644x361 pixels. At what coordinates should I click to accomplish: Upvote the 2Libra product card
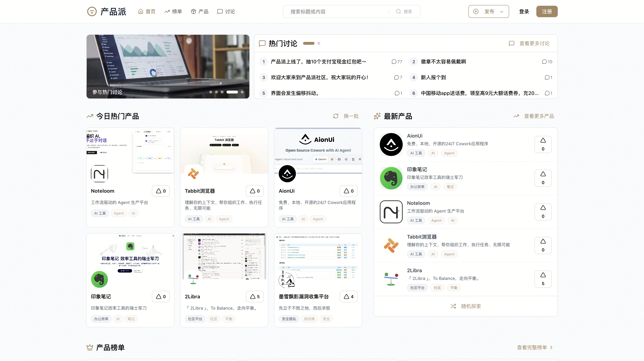(x=255, y=297)
